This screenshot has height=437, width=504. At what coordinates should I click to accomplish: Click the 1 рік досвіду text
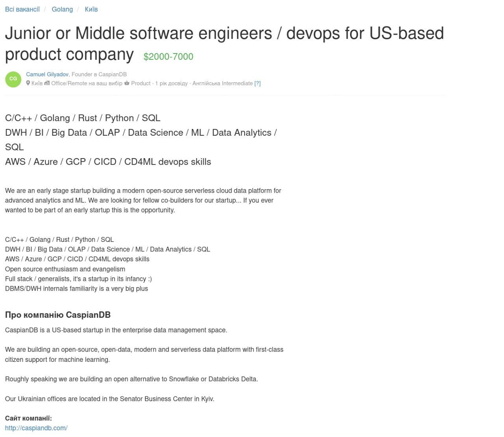171,83
